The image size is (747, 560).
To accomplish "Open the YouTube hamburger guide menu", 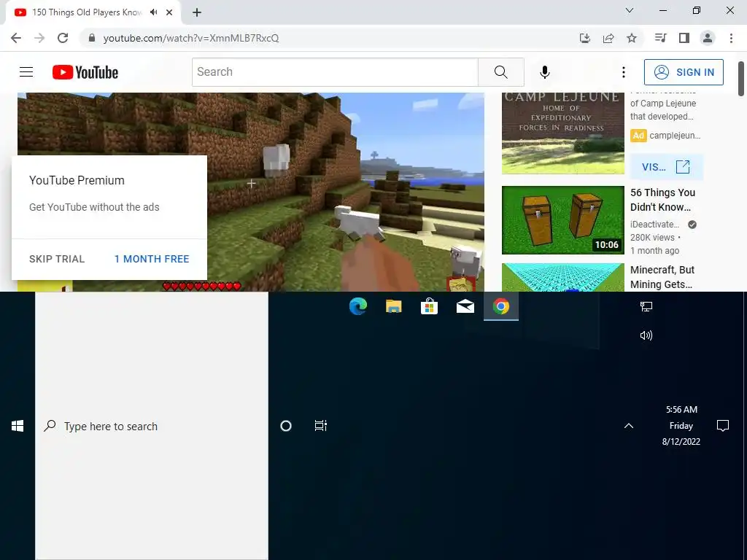I will tap(26, 72).
